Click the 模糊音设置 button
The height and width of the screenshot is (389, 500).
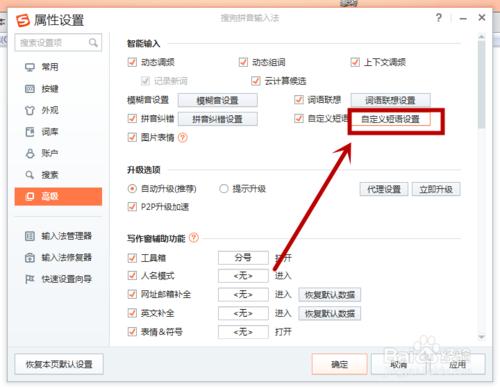[x=217, y=100]
